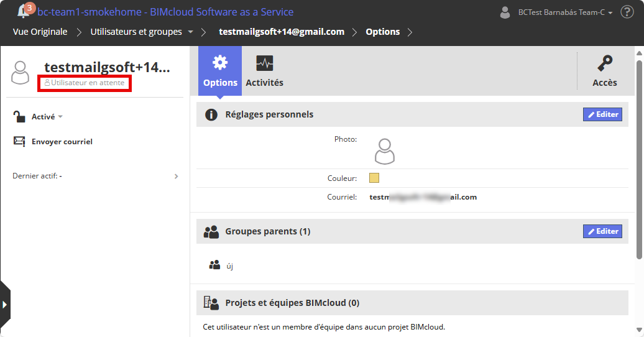644x337 pixels.
Task: Expand the collapsed left side panel arrow
Action: (x=4, y=304)
